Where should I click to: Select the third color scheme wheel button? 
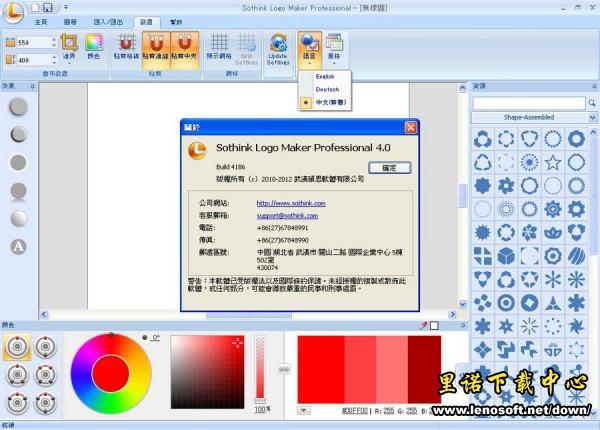pyautogui.click(x=17, y=375)
